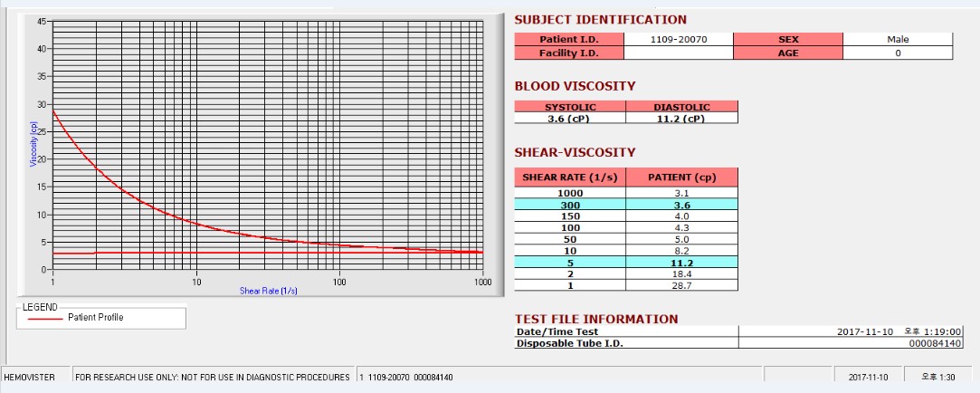Click the SEX value Male

pos(898,40)
